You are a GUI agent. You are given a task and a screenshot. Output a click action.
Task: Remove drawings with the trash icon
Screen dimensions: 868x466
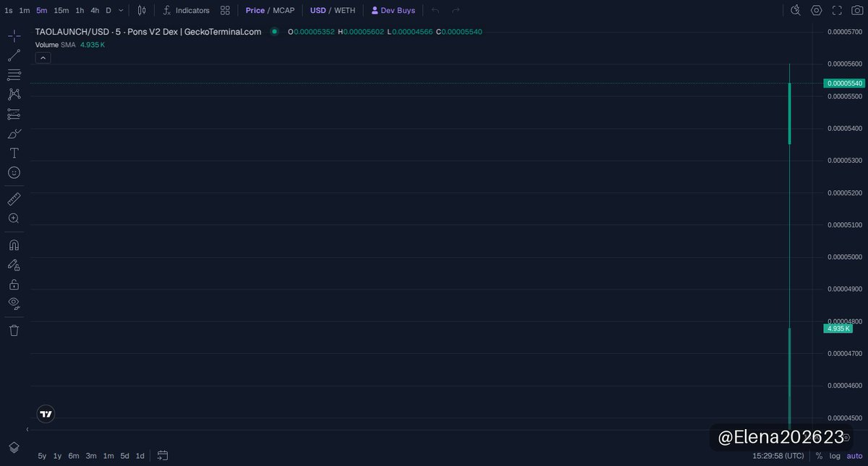point(14,330)
